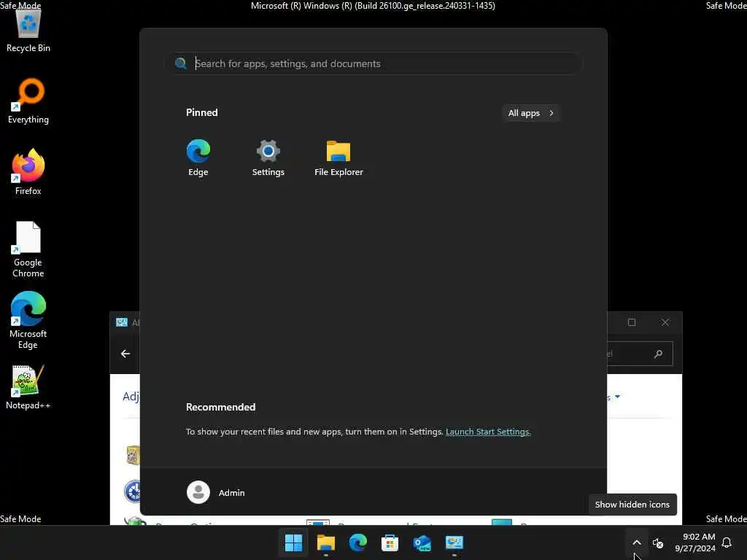Select the Everything desktop shortcut
747x560 pixels.
28,101
